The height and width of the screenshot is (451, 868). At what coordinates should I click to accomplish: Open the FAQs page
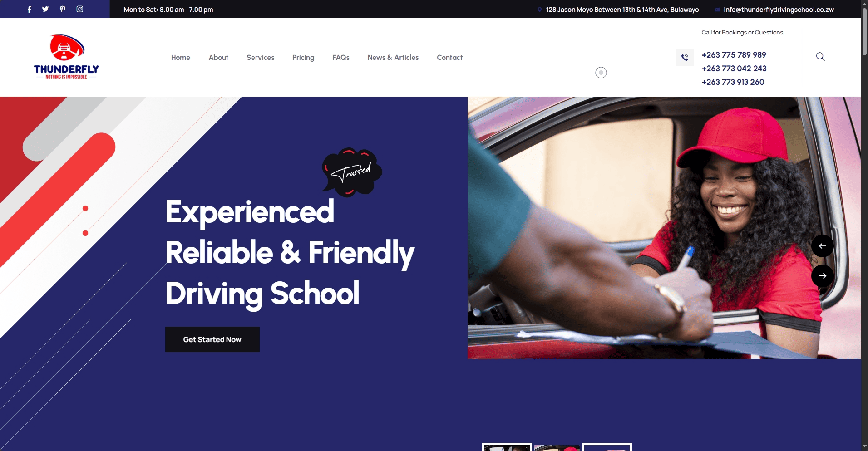pos(341,58)
